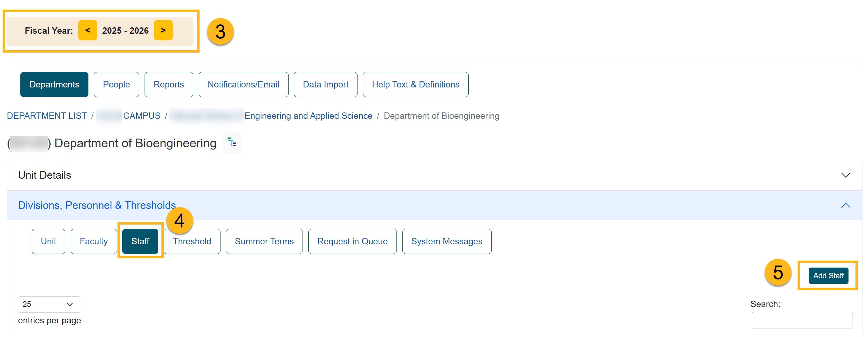Screen dimensions: 868x337
Task: Switch to the Threshold sub-tab
Action: pos(192,241)
